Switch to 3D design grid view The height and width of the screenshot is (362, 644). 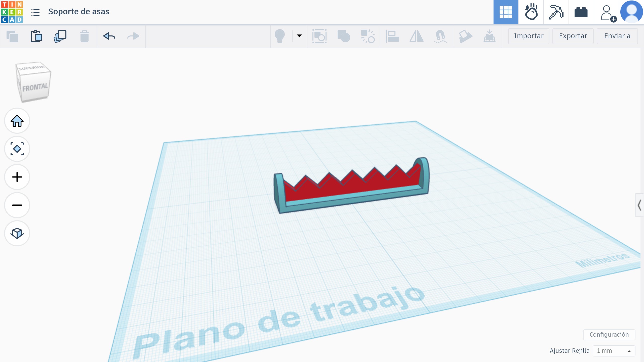pos(506,12)
